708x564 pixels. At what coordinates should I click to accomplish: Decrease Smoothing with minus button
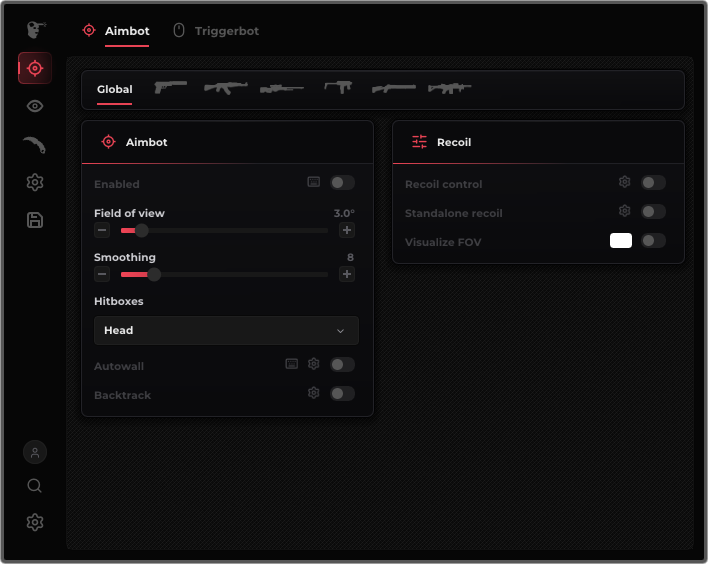[102, 274]
